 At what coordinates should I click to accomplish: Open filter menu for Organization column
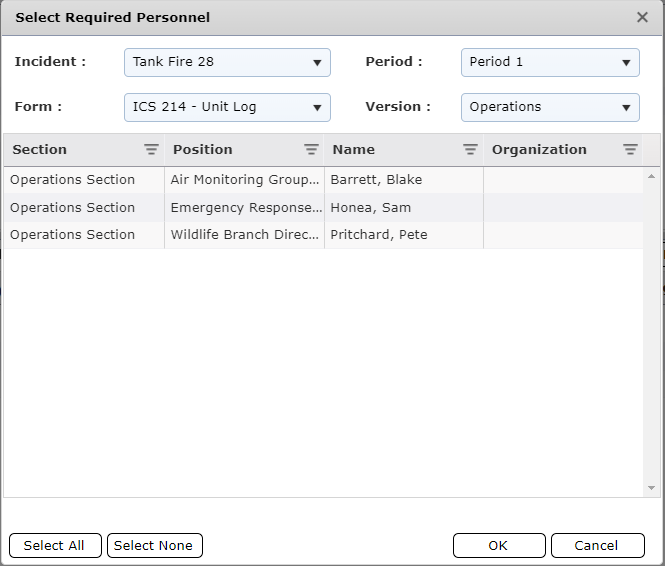(630, 150)
